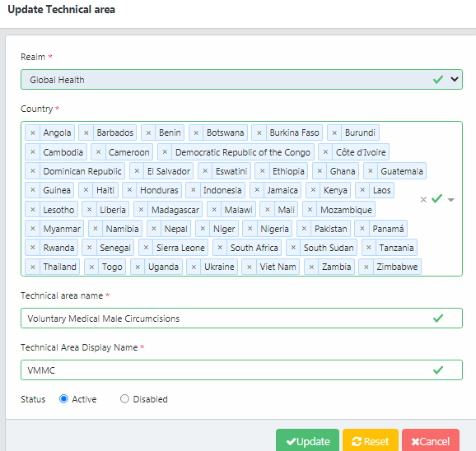The width and height of the screenshot is (476, 451).
Task: Remove the Viet Nam country tag
Action: [250, 267]
